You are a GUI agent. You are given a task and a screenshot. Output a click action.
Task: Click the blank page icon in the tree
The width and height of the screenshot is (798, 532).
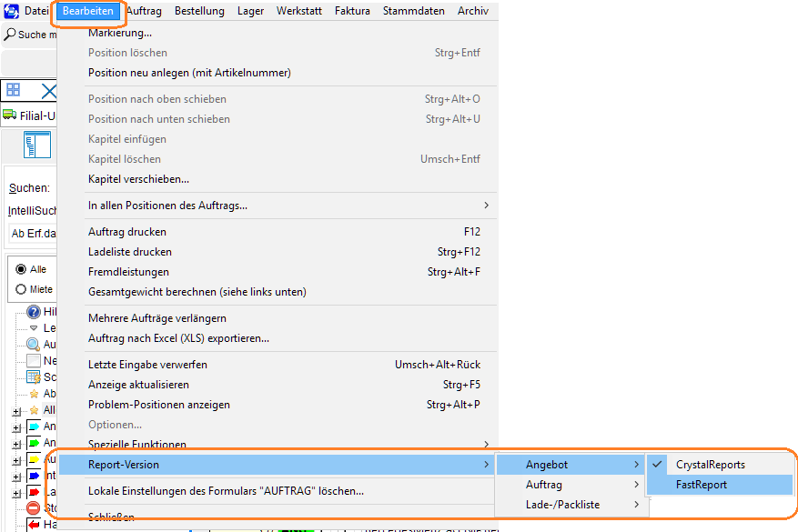click(x=34, y=361)
